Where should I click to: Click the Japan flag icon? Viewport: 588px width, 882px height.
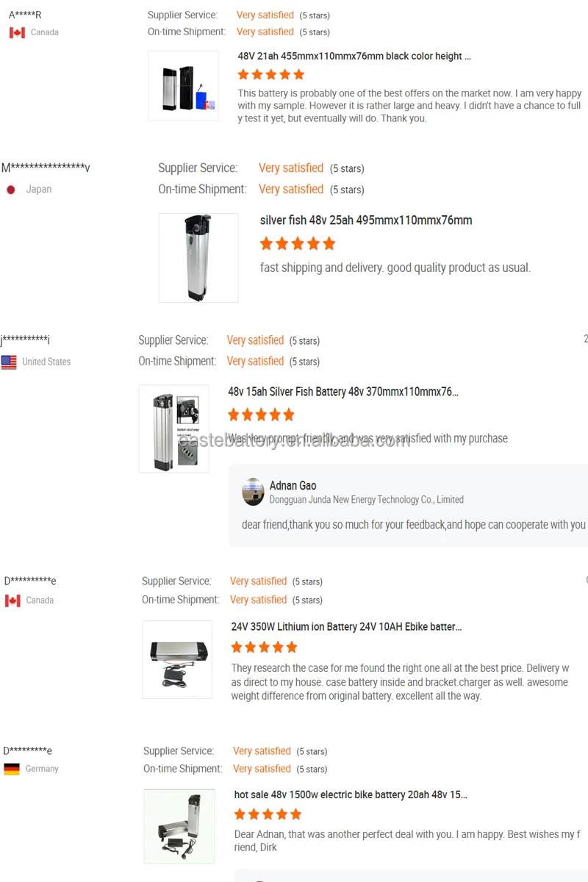(x=11, y=190)
